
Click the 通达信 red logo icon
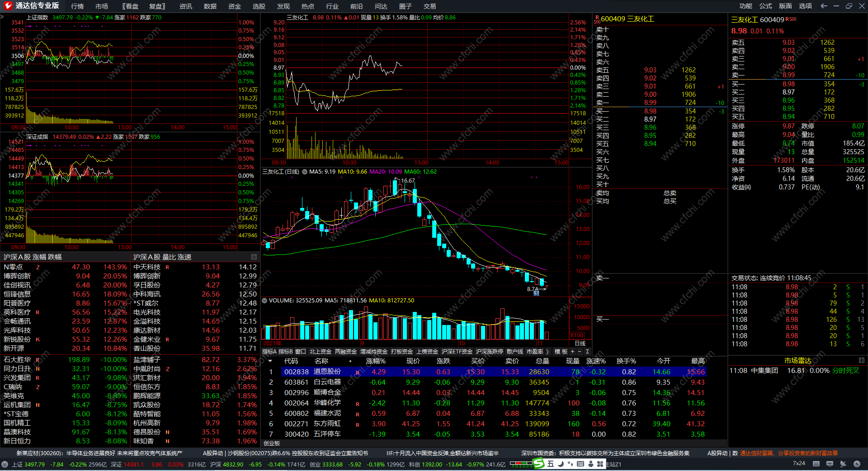[x=8, y=6]
